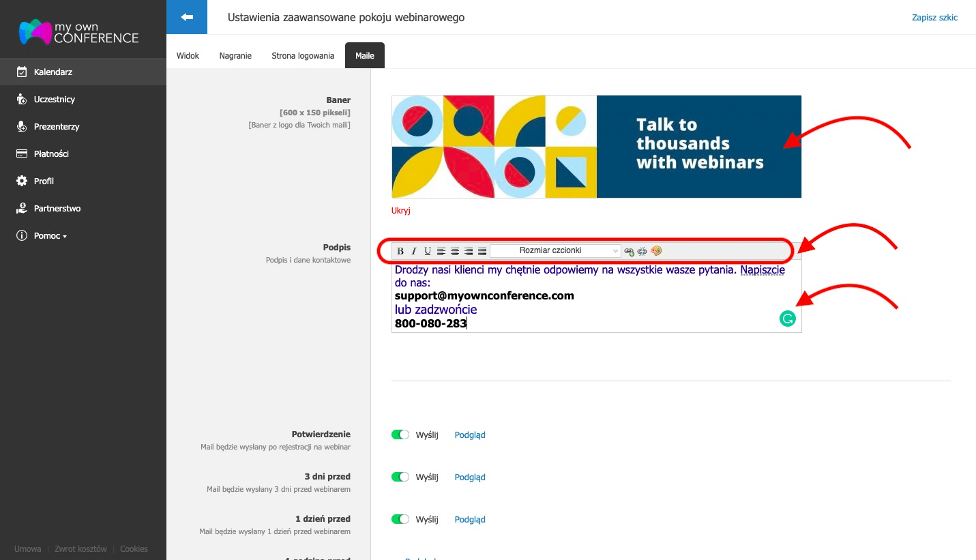Screen dimensions: 976x560
Task: Underline the selected signature text
Action: 428,251
